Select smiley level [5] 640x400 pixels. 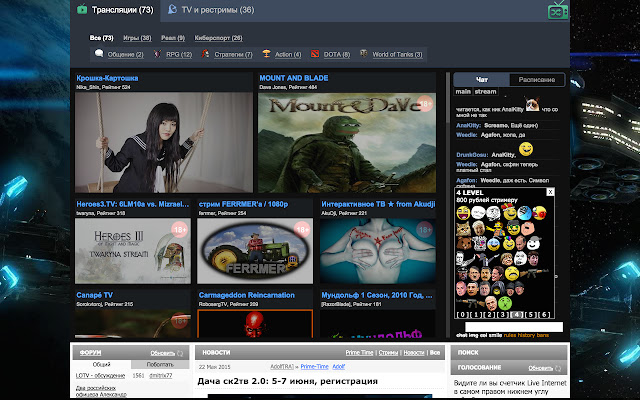pyautogui.click(x=530, y=315)
